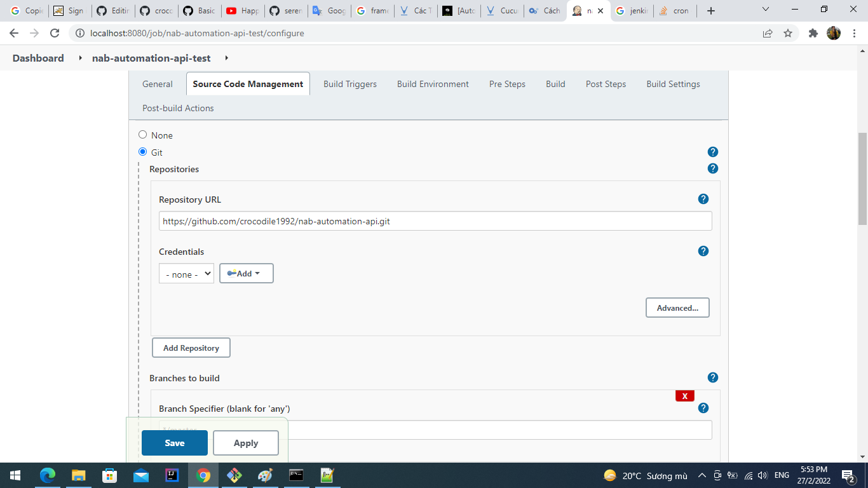Open a new browser tab
The height and width of the screenshot is (488, 868).
pos(711,11)
